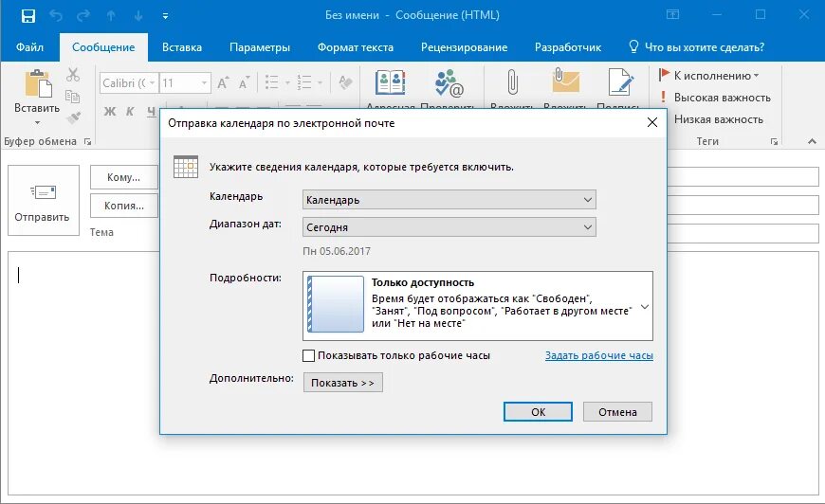The width and height of the screenshot is (825, 504).
Task: Click the date text Пн 05.06.2017
Action: click(x=337, y=251)
